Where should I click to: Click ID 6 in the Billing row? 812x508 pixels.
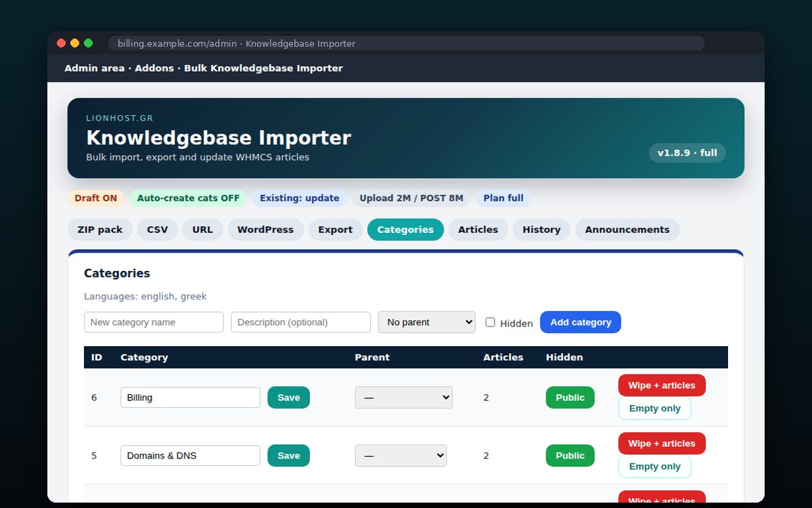coord(94,398)
